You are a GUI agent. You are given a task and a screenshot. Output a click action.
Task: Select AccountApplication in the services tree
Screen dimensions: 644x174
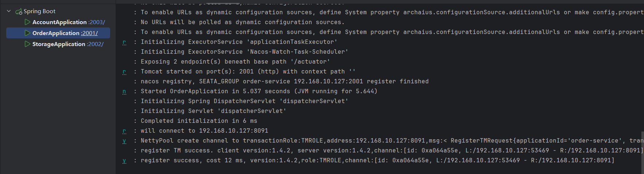pos(59,22)
